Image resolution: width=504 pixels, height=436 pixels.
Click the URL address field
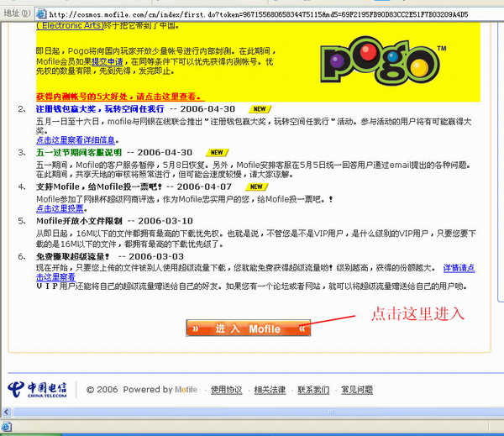pos(270,14)
